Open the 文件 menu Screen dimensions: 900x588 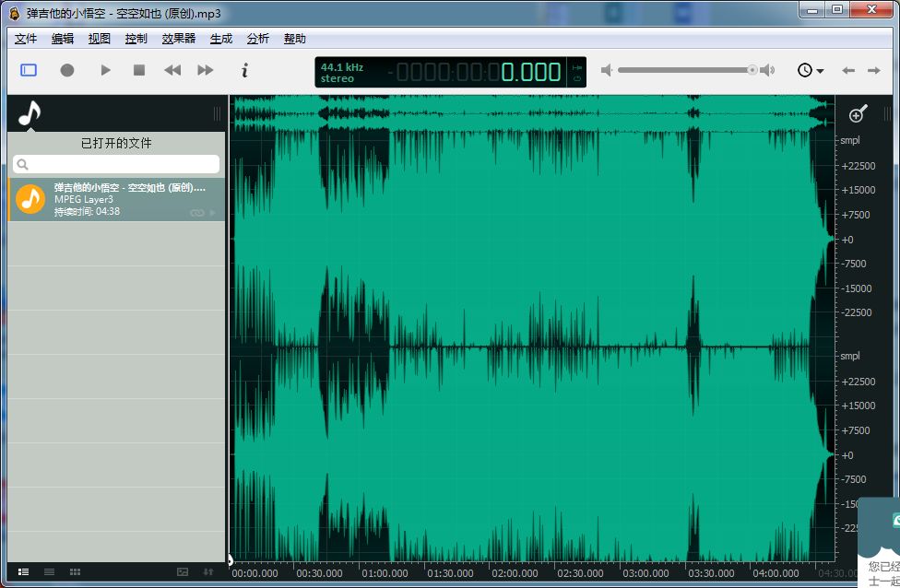(x=26, y=39)
